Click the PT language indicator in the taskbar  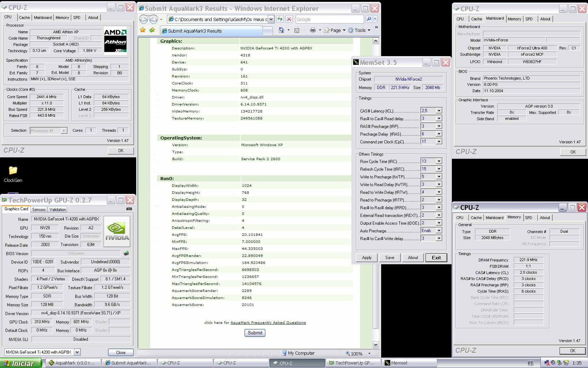coord(530,363)
